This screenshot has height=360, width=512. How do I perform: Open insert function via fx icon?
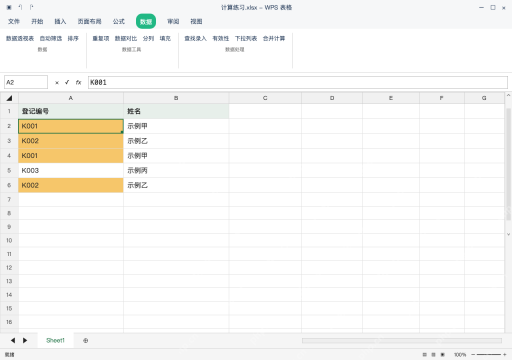pos(78,82)
